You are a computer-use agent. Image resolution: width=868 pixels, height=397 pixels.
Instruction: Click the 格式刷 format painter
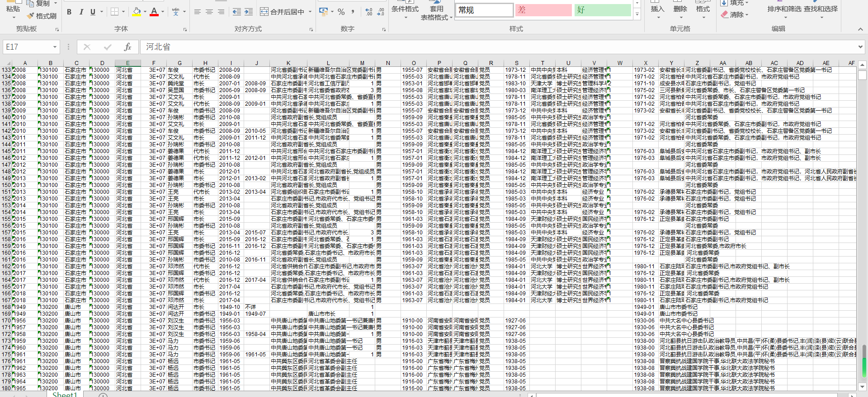click(42, 16)
